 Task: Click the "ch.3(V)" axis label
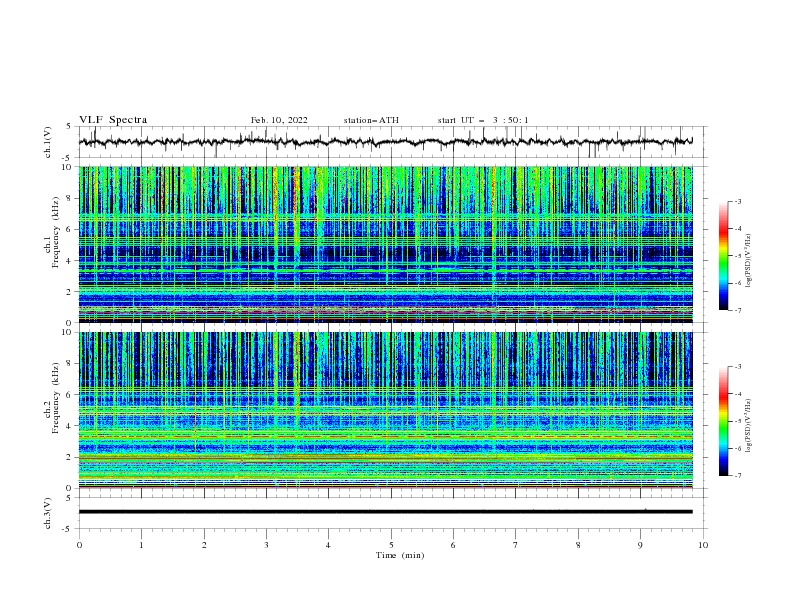click(x=48, y=513)
